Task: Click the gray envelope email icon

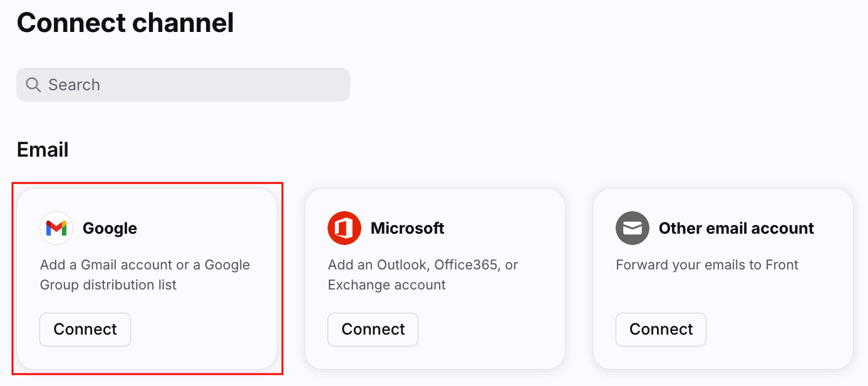Action: pos(633,228)
